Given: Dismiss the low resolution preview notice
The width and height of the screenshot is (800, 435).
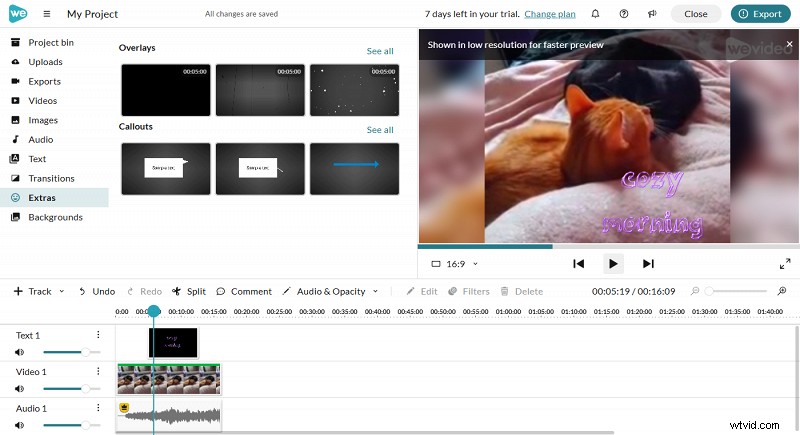Looking at the screenshot, I should pos(789,44).
